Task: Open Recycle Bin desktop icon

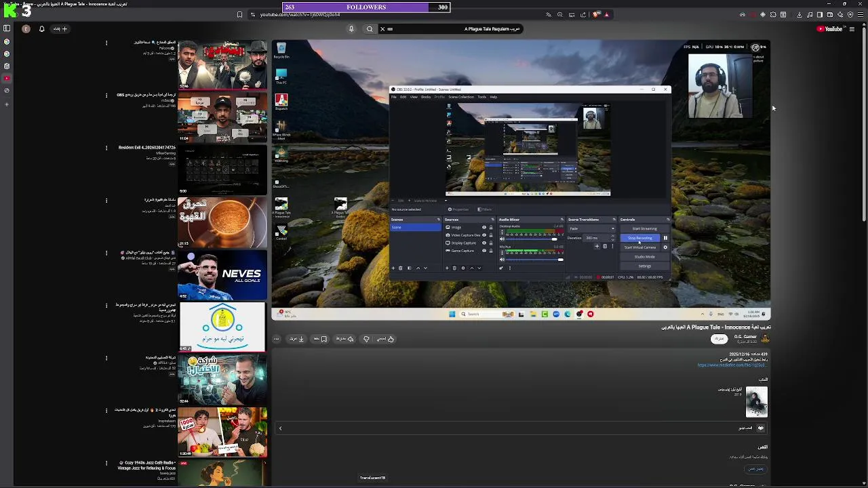Action: click(281, 50)
